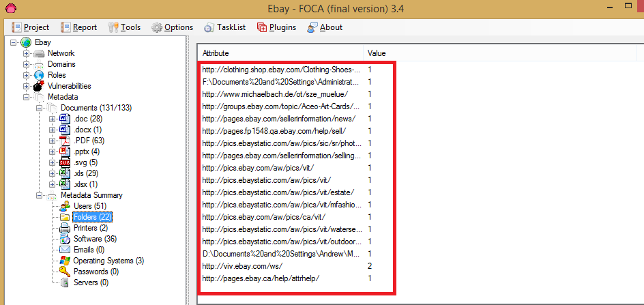Screen dimensions: 644x305
Task: Click the Software disc icon
Action: tap(65, 239)
